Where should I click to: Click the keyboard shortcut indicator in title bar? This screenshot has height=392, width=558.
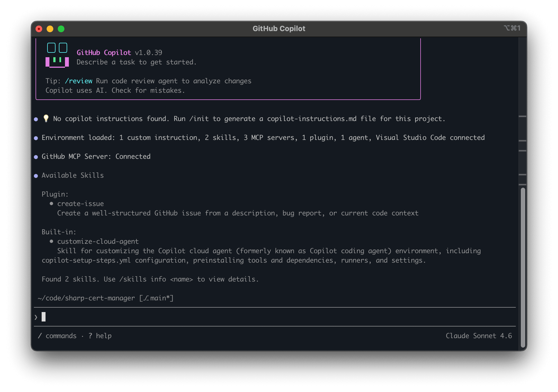pyautogui.click(x=512, y=28)
